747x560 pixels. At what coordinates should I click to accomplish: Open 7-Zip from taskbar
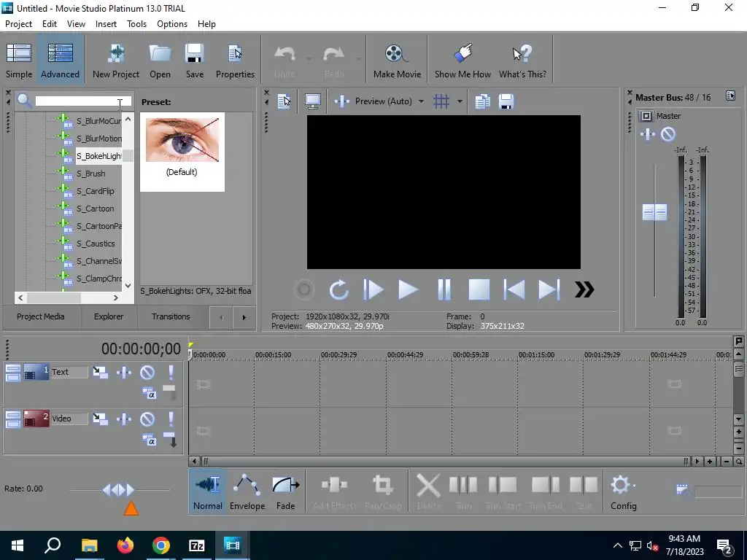click(x=197, y=545)
